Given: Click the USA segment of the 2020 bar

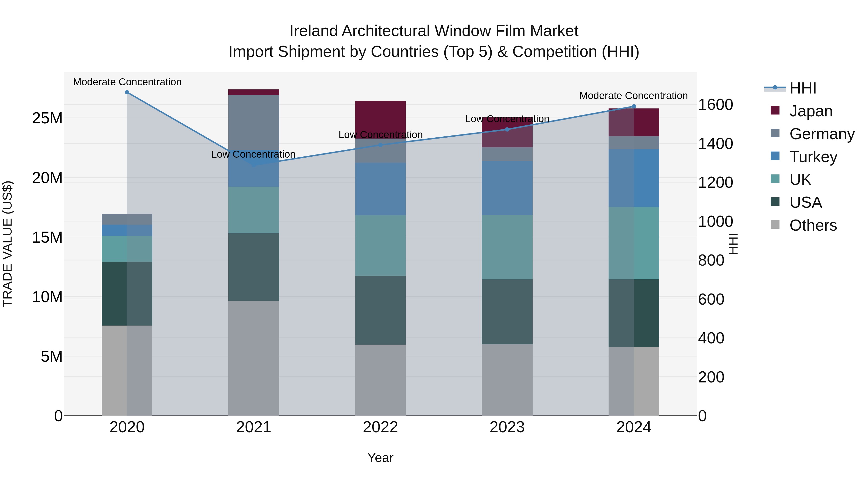Looking at the screenshot, I should [127, 294].
